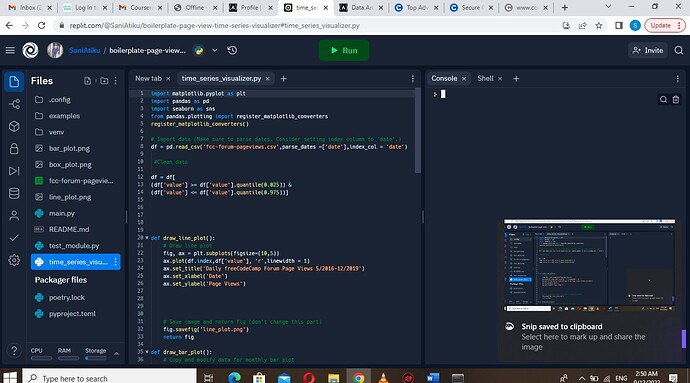Add a new folder in Files panel

point(104,81)
